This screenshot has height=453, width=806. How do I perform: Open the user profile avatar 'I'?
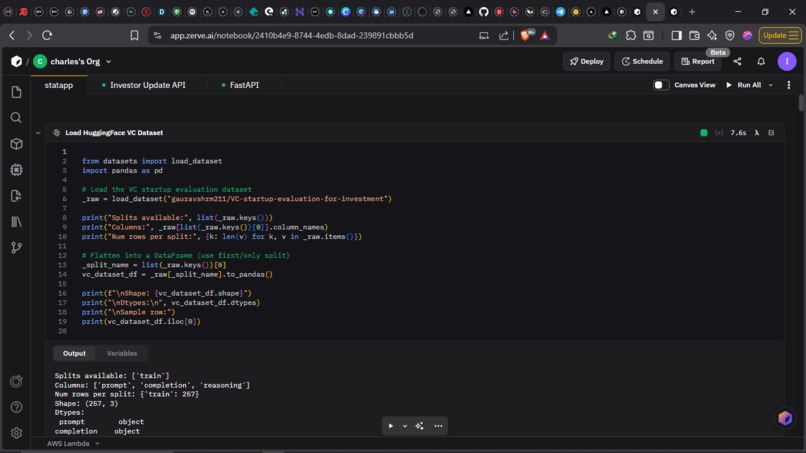pyautogui.click(x=787, y=62)
